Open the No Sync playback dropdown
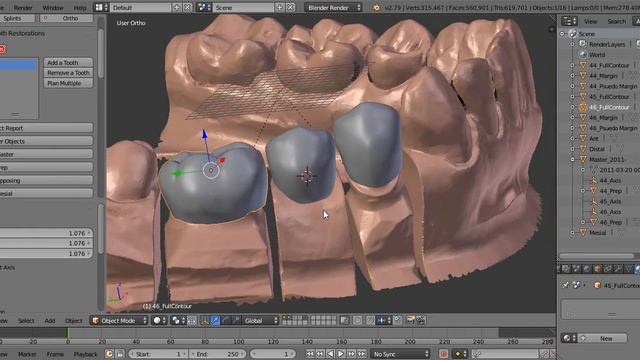 point(400,354)
